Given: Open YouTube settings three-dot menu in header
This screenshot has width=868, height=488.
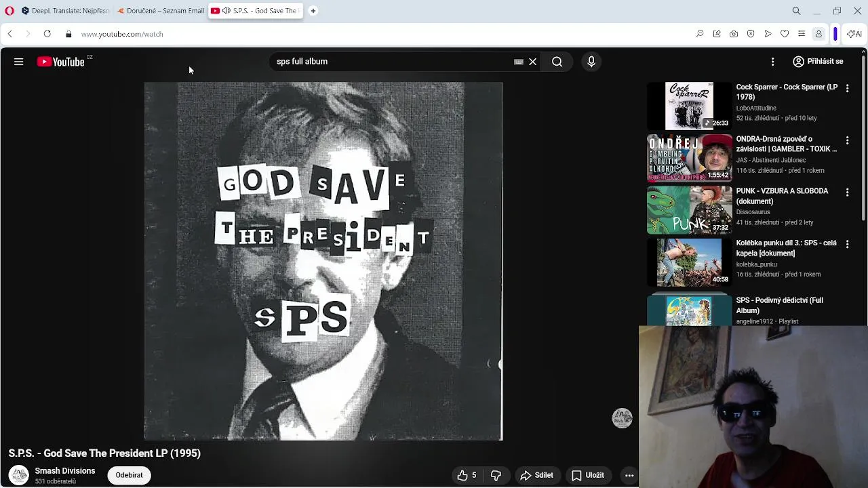Looking at the screenshot, I should coord(772,62).
